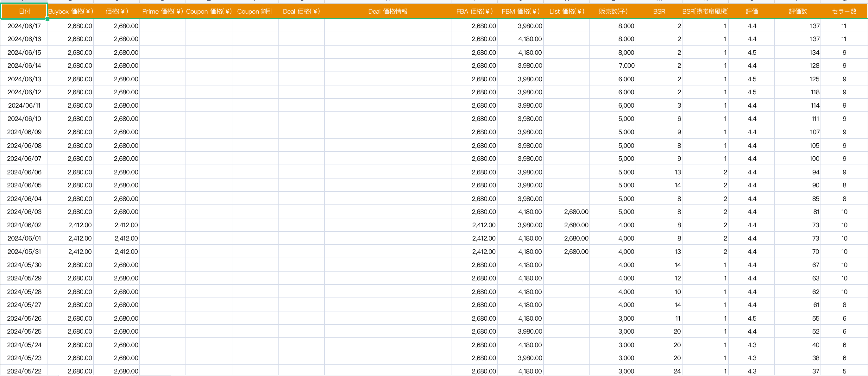Click sales count 3,000 on 2024/05/24
Image resolution: width=868 pixels, height=376 pixels.
(x=613, y=345)
